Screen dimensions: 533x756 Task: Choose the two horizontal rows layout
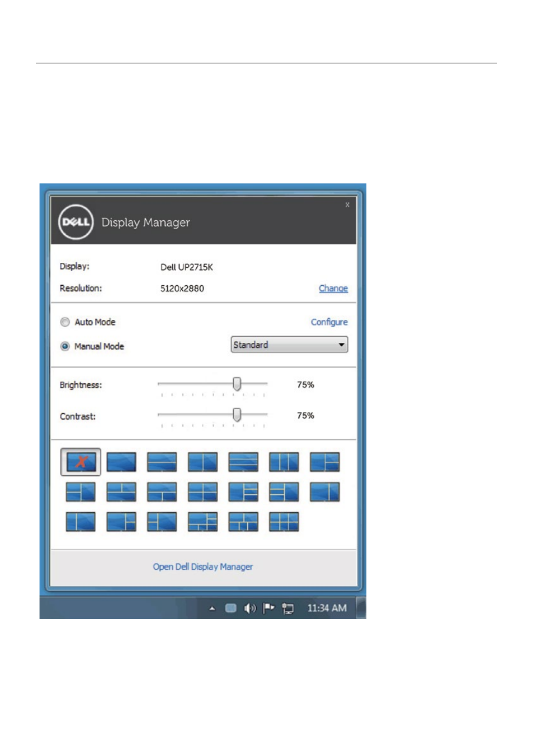(162, 462)
